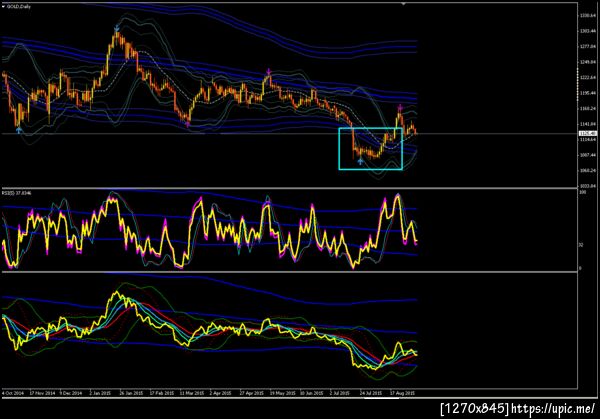
Task: Click the 1195.44 price scale label
Action: pyautogui.click(x=587, y=93)
